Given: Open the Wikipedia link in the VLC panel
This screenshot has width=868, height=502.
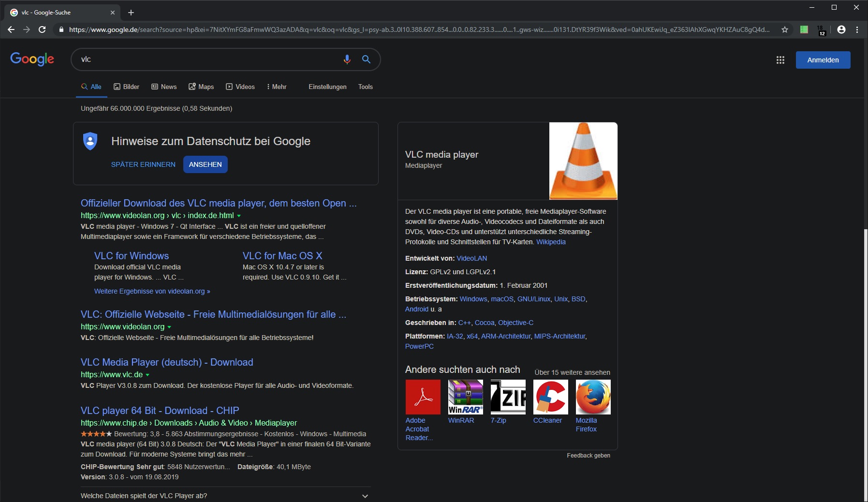Looking at the screenshot, I should tap(551, 242).
